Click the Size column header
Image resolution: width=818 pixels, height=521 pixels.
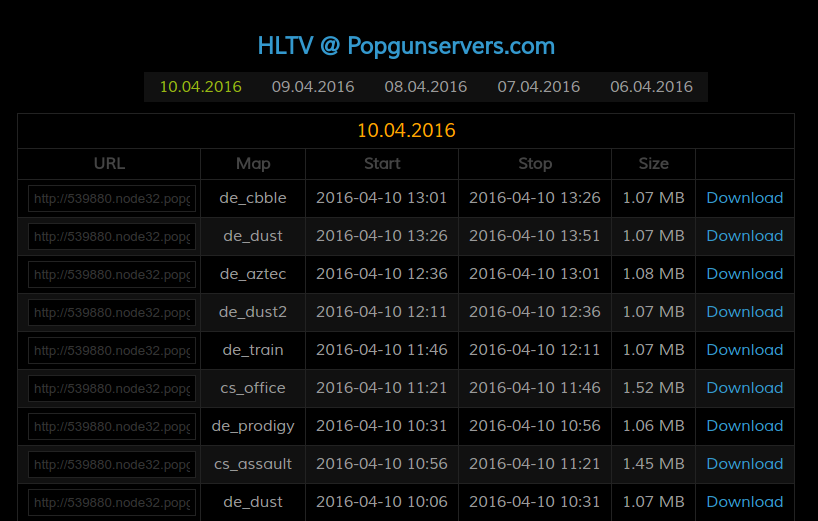click(653, 164)
